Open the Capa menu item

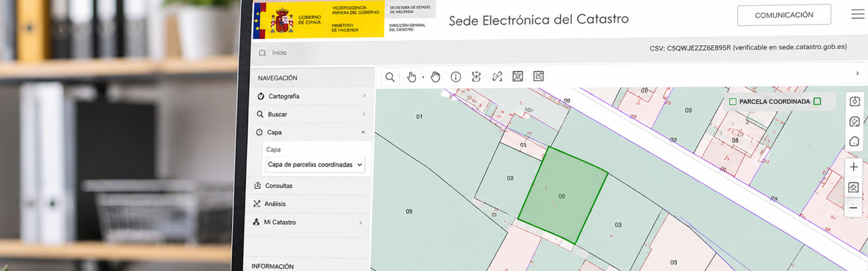click(x=311, y=132)
